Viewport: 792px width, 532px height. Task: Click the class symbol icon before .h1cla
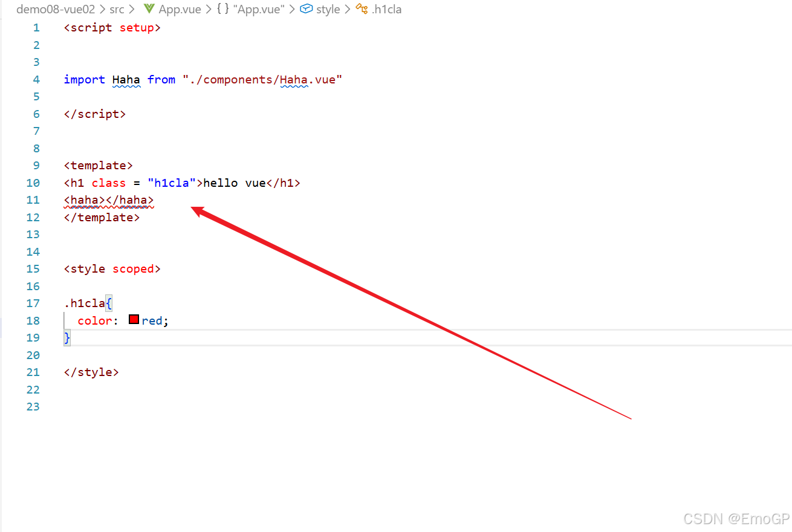tap(362, 9)
